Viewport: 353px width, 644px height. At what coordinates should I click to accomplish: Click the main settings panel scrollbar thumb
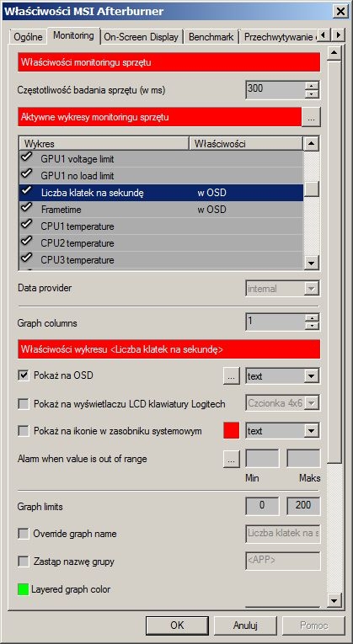334,262
